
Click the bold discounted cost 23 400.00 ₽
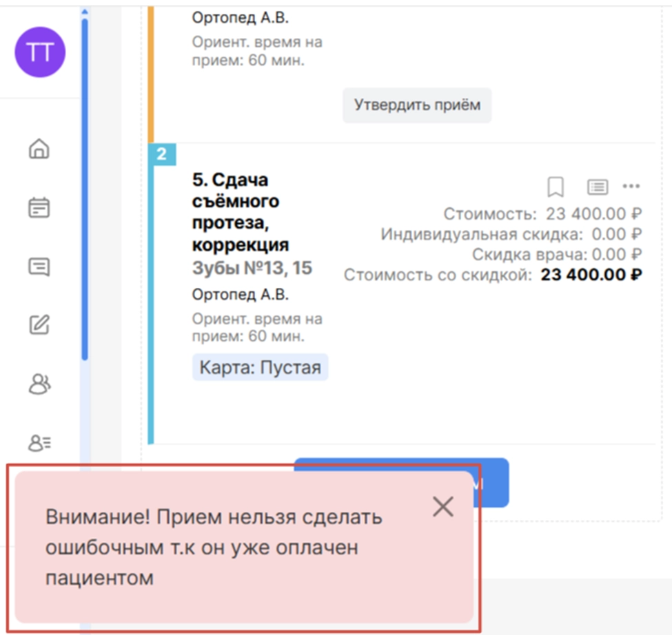591,275
